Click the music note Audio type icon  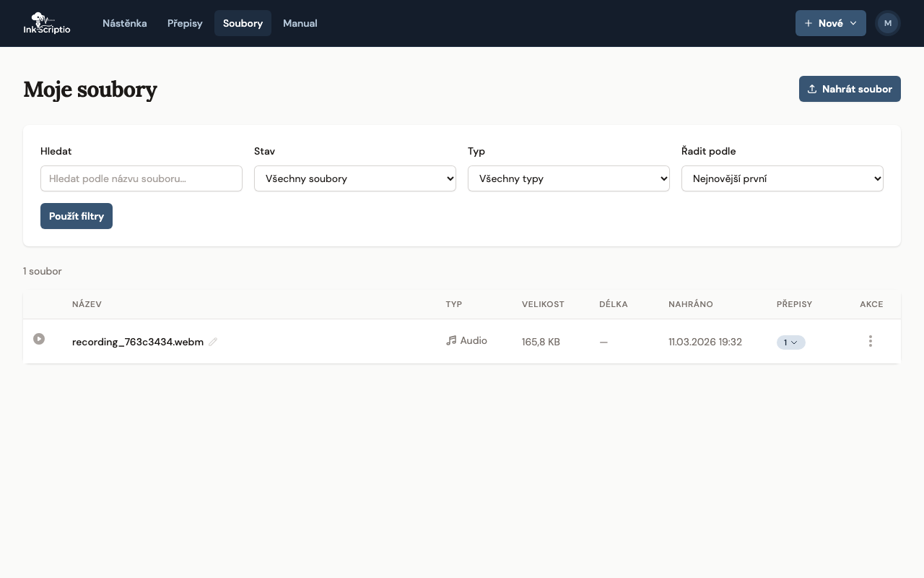(452, 340)
